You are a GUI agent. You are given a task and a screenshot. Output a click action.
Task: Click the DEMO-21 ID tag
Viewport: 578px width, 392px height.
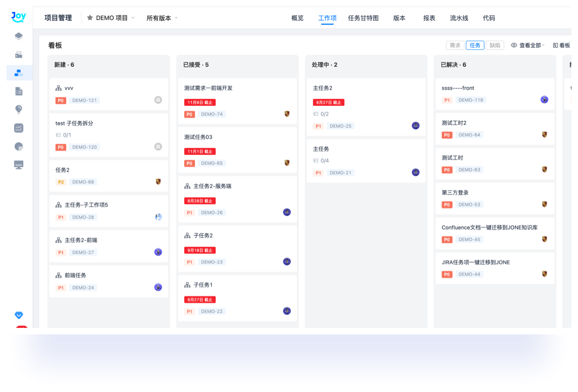pos(340,173)
